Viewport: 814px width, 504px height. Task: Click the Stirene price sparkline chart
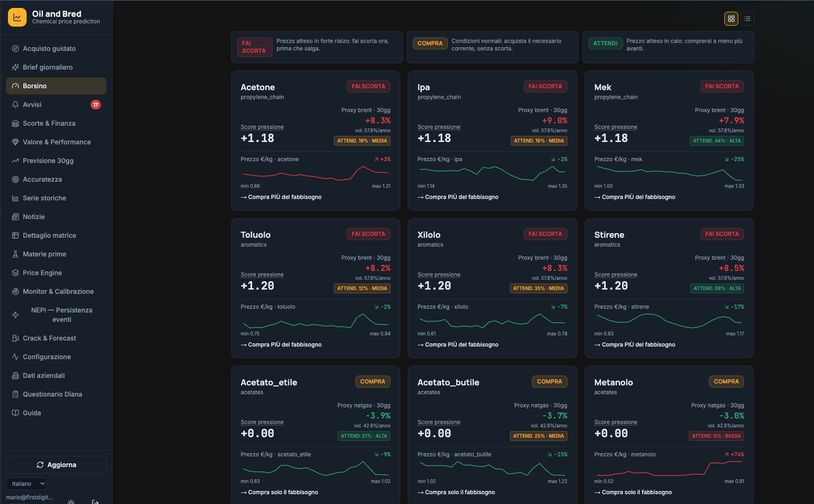click(669, 321)
